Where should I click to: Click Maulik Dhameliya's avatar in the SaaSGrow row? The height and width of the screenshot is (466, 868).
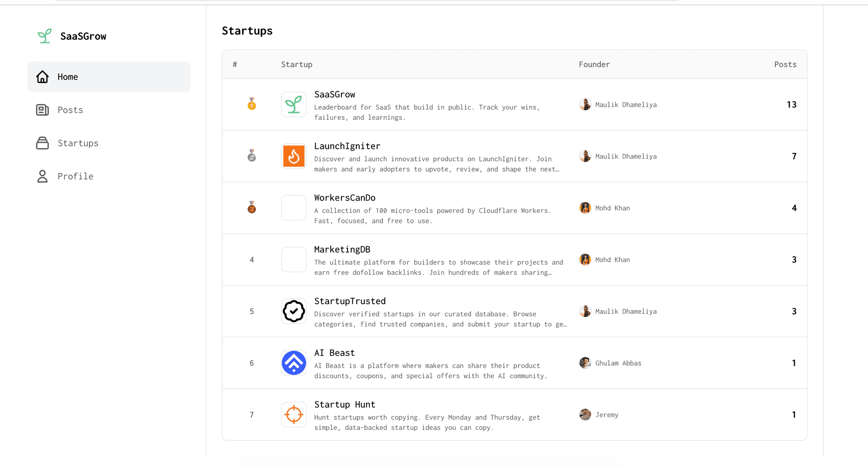585,104
